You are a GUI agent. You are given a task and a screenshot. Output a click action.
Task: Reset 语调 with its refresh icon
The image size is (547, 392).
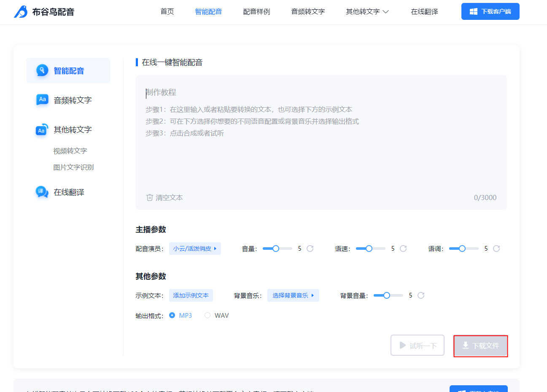[496, 249]
